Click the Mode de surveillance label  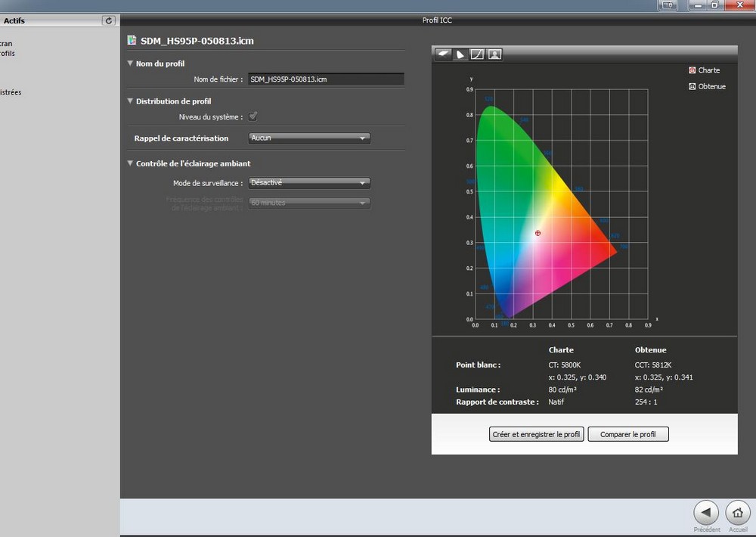pyautogui.click(x=208, y=183)
